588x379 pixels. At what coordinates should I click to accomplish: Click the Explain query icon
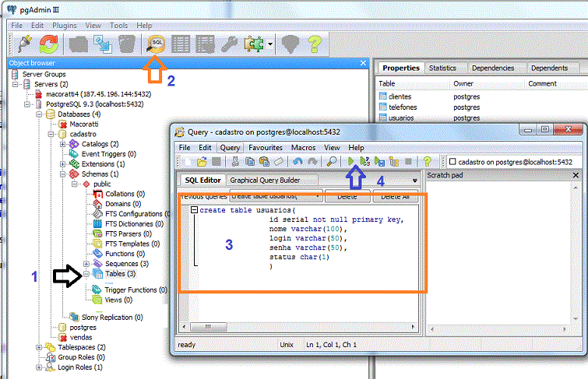[394, 162]
